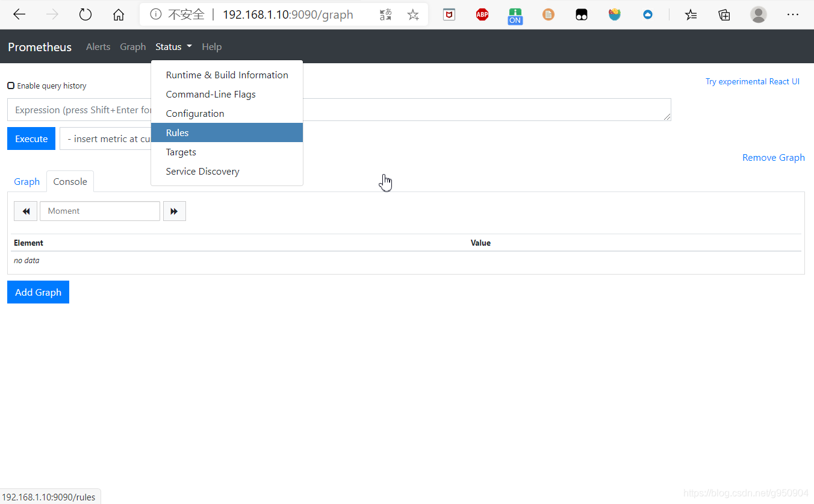Switch to the Graph tab
This screenshot has height=504, width=814.
click(x=27, y=181)
